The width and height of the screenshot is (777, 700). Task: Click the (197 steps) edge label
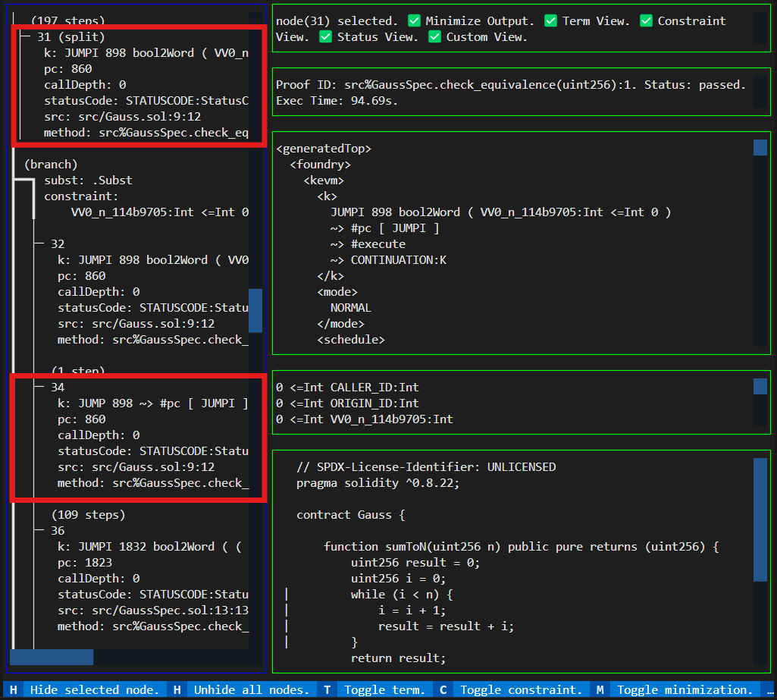[68, 20]
